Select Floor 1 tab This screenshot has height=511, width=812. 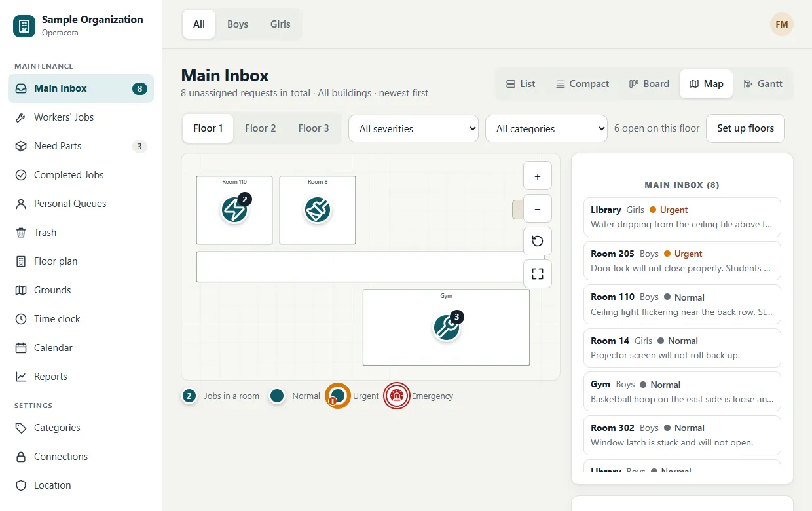coord(208,128)
